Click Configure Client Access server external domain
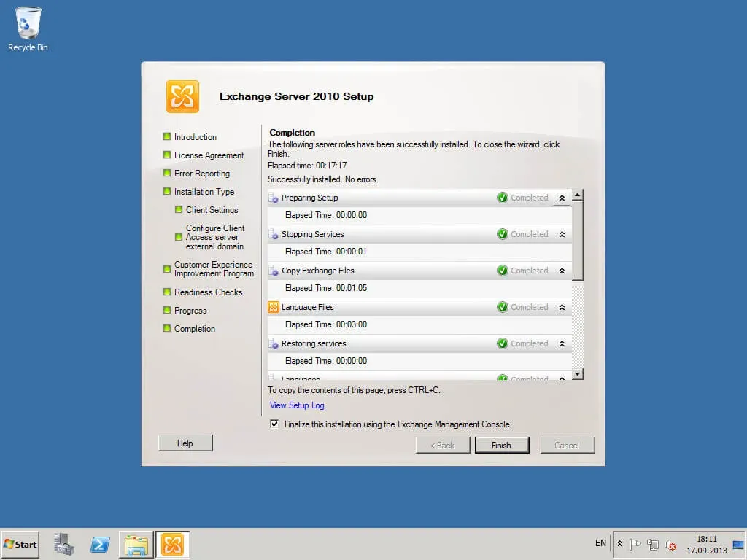Viewport: 747px width, 560px height. tap(215, 237)
